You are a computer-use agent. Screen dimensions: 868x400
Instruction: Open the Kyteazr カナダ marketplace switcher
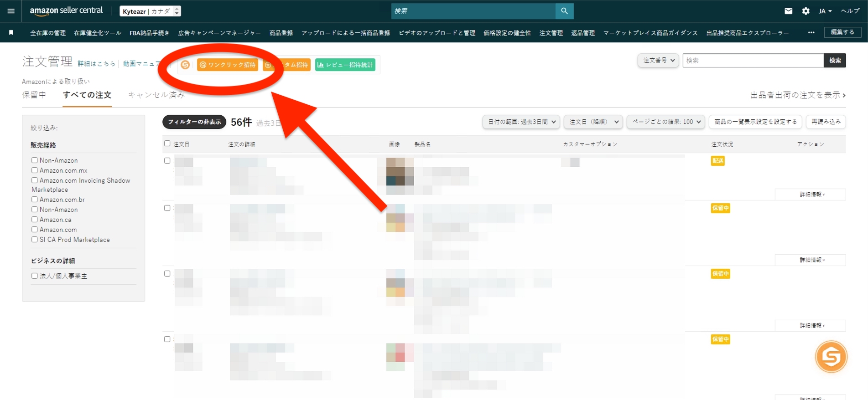(150, 11)
